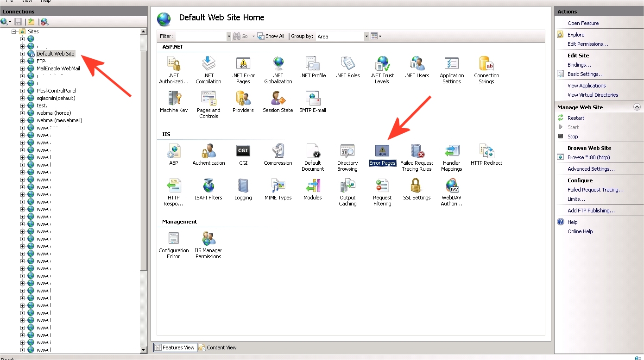Screen dimensions: 644x360
Task: Open Bindings in Actions pane
Action: pyautogui.click(x=579, y=65)
